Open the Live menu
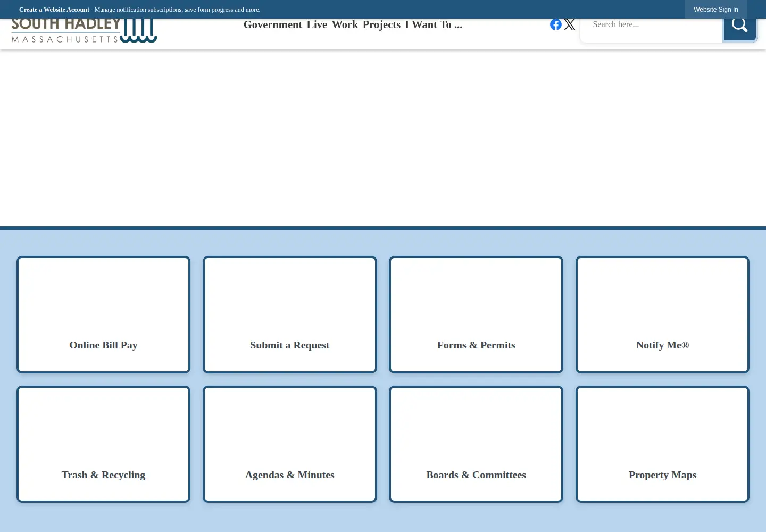 tap(317, 24)
